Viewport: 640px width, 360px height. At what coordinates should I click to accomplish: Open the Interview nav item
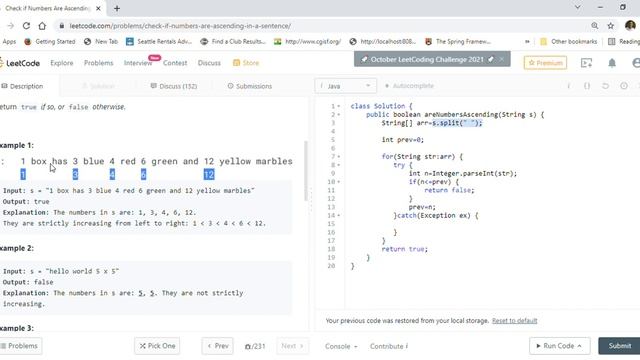coord(138,63)
